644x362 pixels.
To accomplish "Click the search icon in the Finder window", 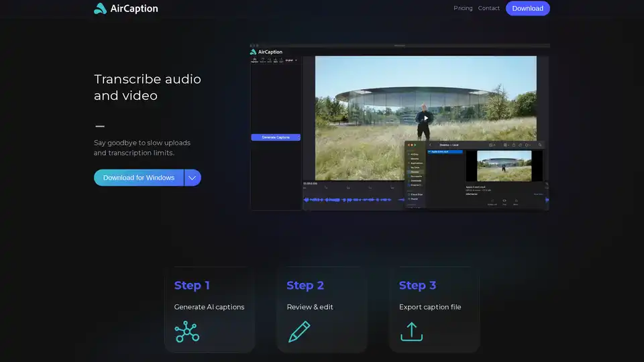I will tap(540, 145).
